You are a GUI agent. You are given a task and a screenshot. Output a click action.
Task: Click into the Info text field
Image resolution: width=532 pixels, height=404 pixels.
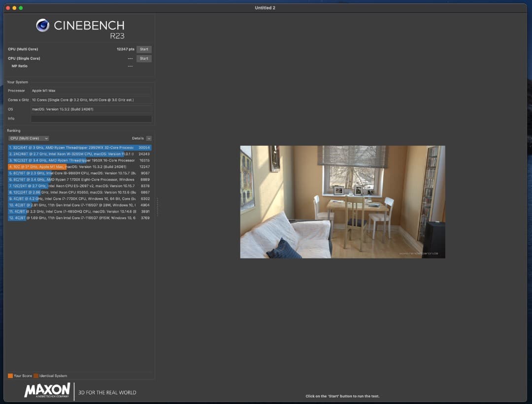point(91,119)
